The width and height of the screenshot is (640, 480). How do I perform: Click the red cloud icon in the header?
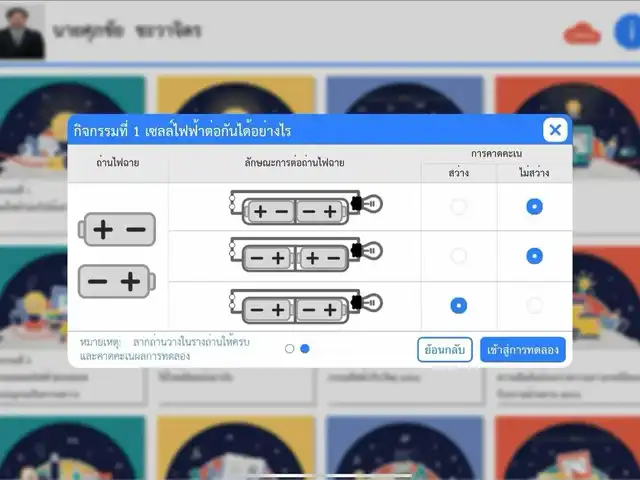click(581, 34)
